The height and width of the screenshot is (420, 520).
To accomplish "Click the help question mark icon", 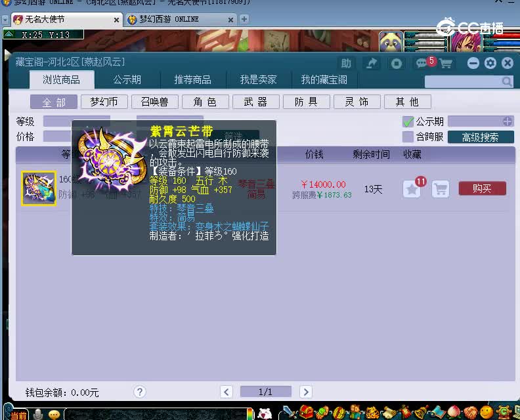I will (x=140, y=392).
